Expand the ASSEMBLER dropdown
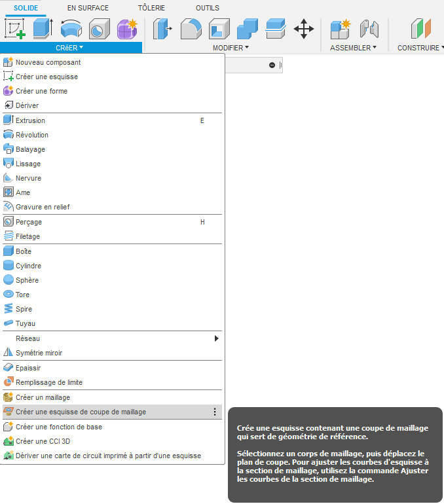 (x=353, y=48)
